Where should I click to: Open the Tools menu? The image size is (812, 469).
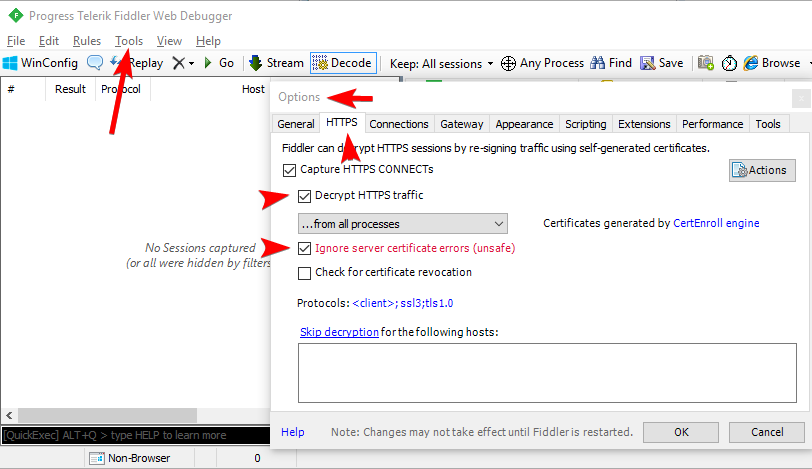click(x=129, y=41)
